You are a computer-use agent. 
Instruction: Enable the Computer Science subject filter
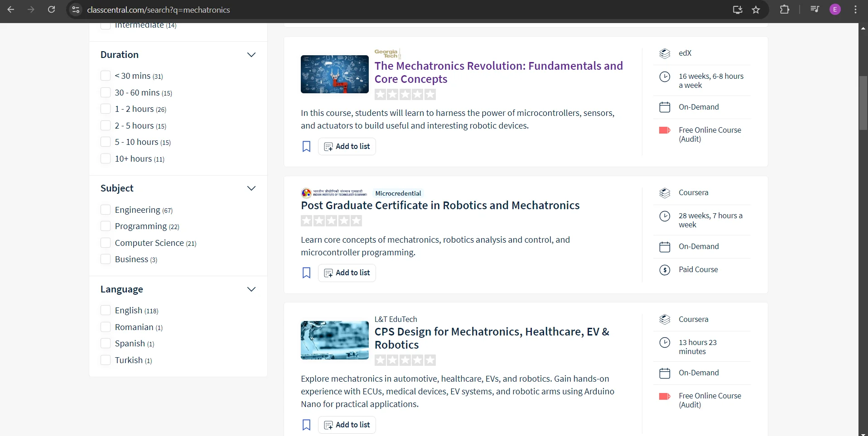point(106,243)
